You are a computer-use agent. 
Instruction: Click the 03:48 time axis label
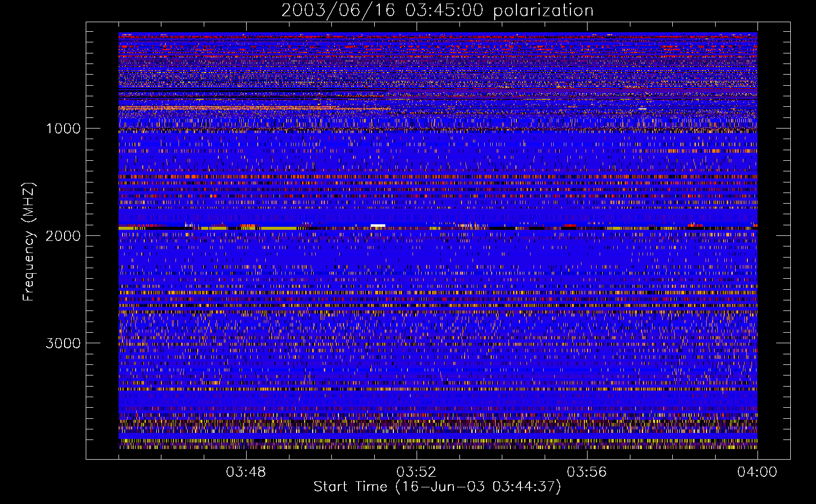click(x=246, y=472)
